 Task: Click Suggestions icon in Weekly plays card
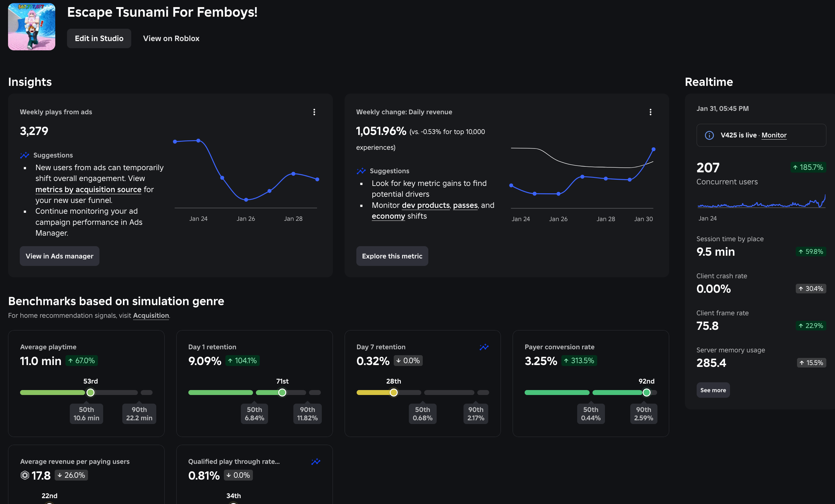[24, 155]
